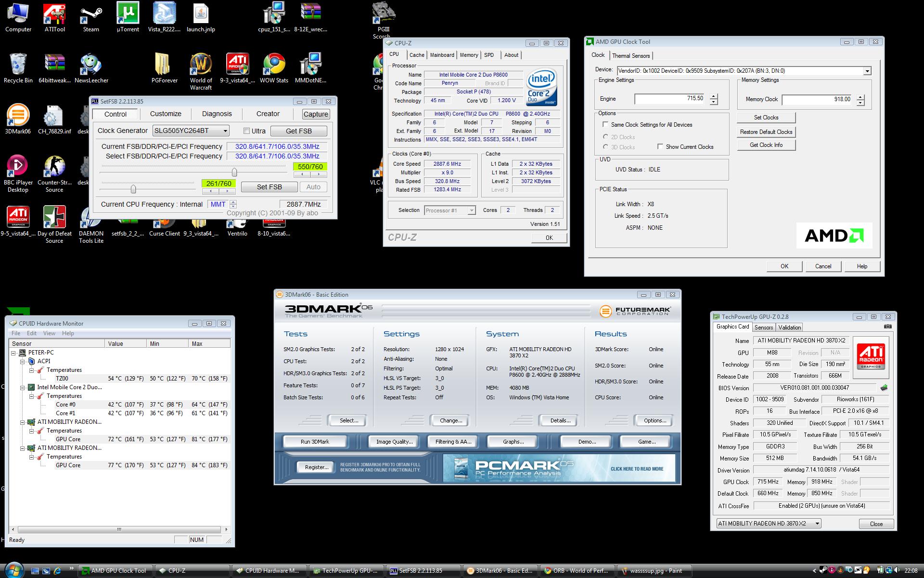
Task: Click the Set Clocks button
Action: tap(766, 118)
